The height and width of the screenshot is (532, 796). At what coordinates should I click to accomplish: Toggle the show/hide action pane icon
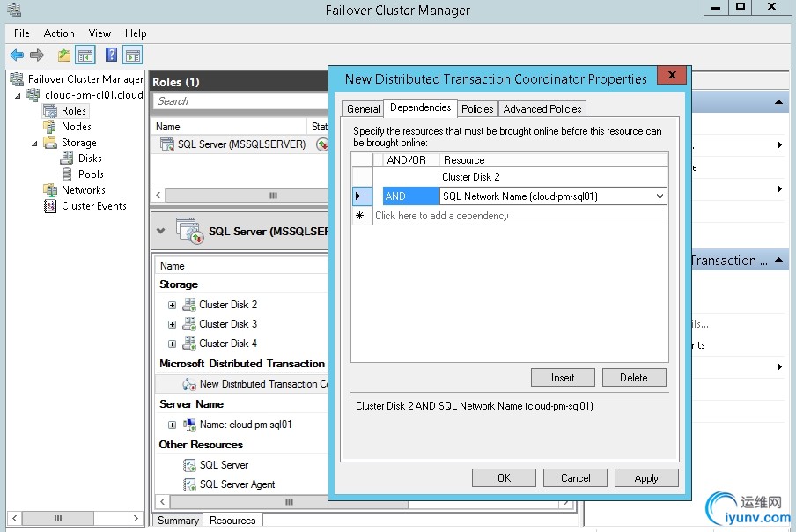pyautogui.click(x=133, y=55)
